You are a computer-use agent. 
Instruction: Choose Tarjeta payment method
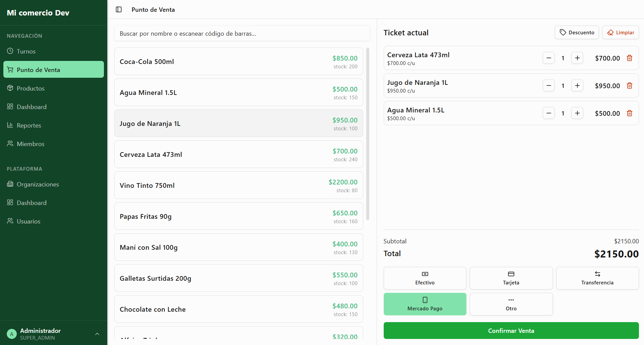pos(511,278)
